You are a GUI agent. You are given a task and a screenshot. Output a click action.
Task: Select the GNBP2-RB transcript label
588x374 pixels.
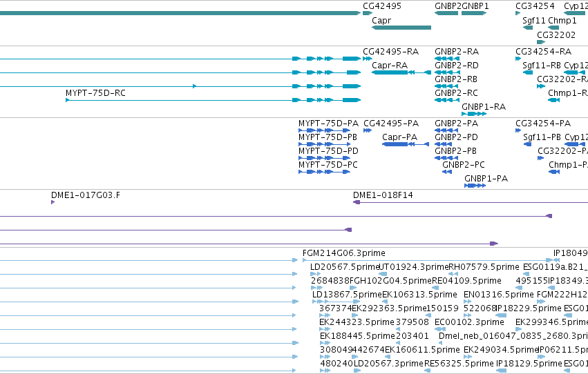tap(456, 79)
